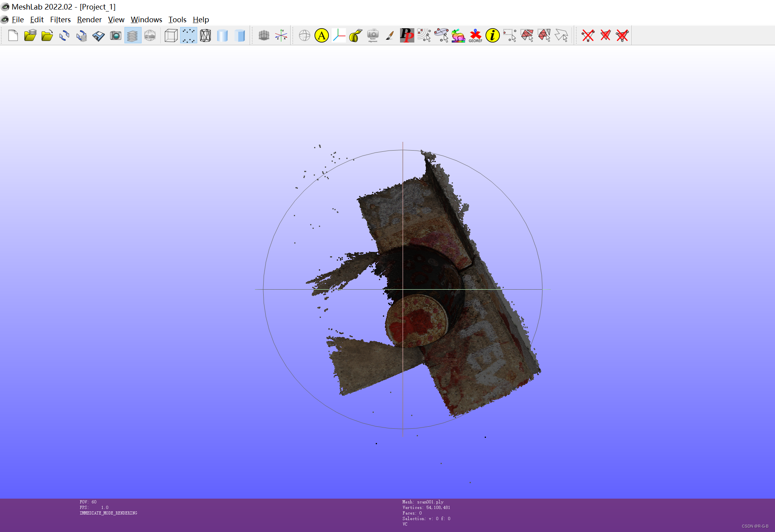
Task: Select the Measuring tape tool
Action: [x=355, y=36]
